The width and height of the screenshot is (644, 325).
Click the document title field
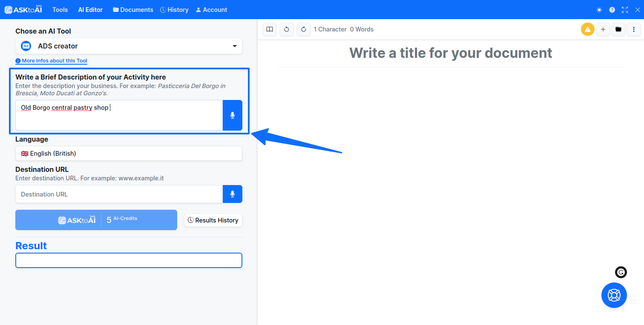[451, 53]
